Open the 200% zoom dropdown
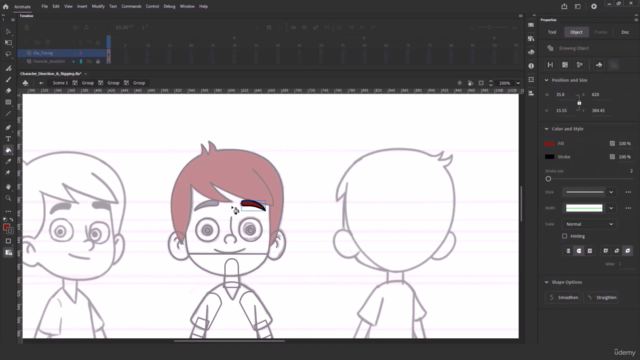 (518, 83)
